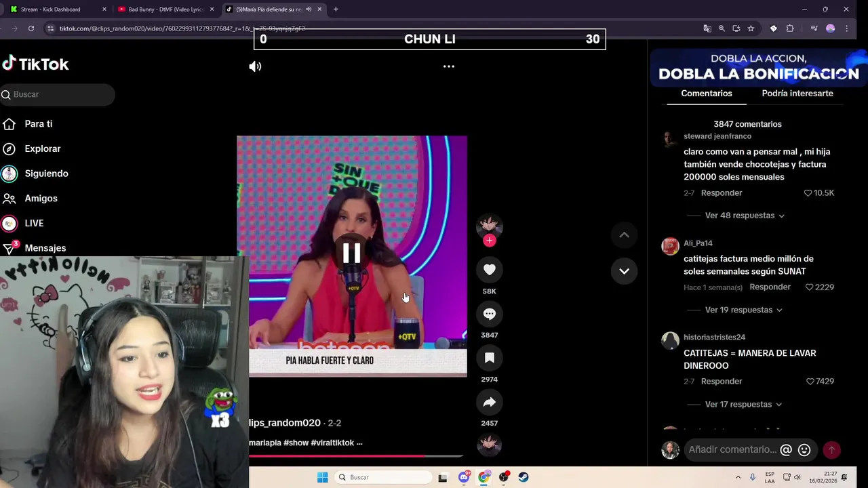This screenshot has height=488, width=868.
Task: Post comment with red arrow button
Action: coord(831,449)
